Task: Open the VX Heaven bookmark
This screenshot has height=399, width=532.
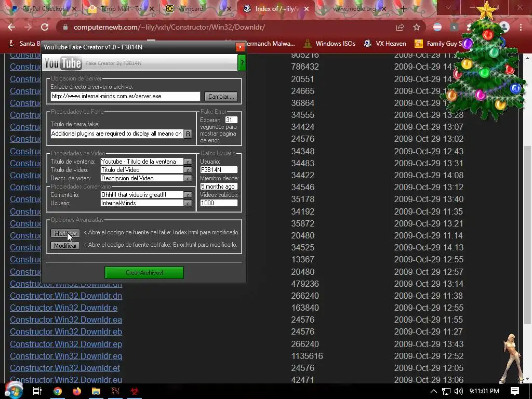Action: coord(385,44)
